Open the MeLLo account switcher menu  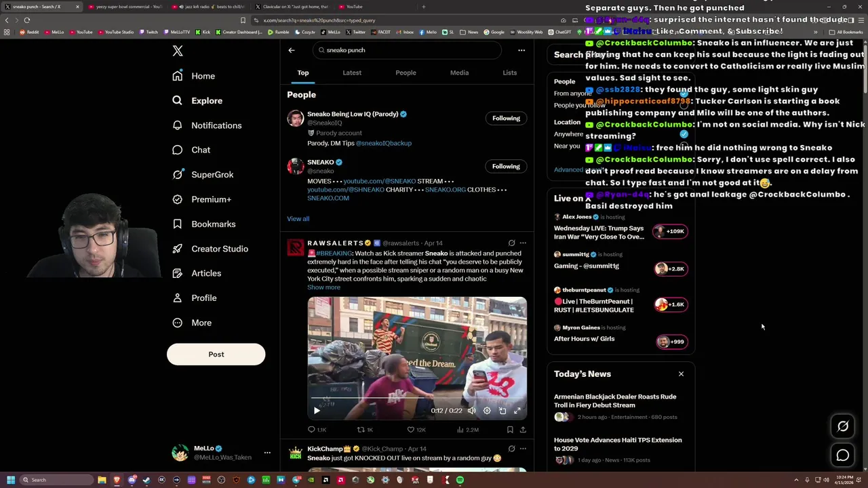(267, 453)
